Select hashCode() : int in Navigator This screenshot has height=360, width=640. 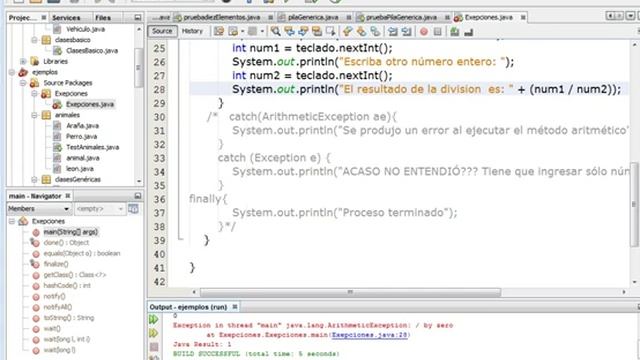point(67,286)
